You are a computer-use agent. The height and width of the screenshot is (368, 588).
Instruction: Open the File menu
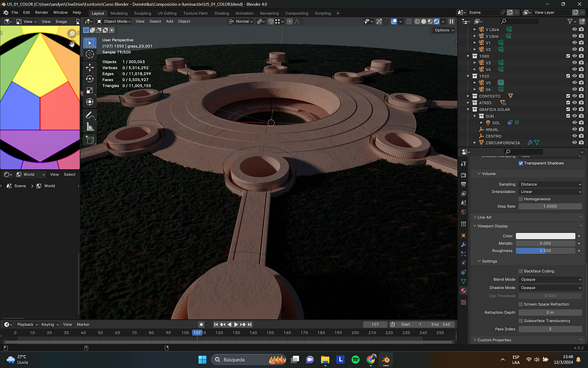[x=14, y=12]
